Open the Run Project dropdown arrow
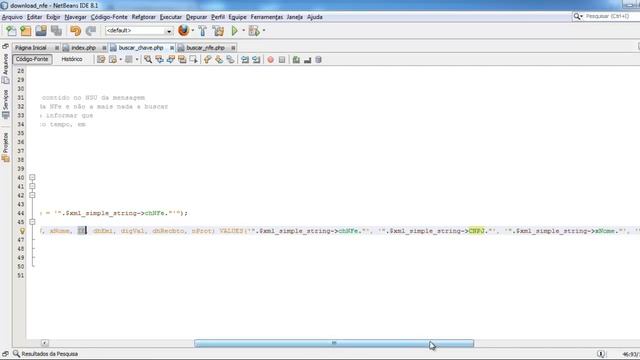The width and height of the screenshot is (640, 360). pyautogui.click(x=244, y=31)
